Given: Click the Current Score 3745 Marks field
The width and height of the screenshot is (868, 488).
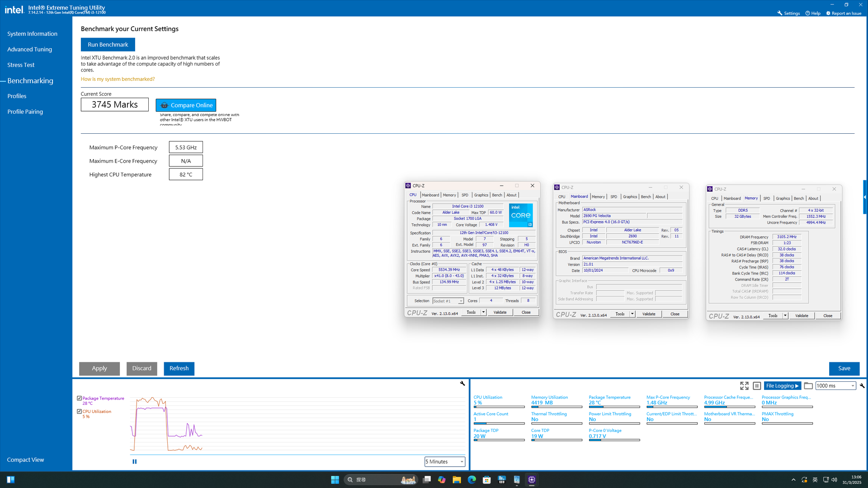Looking at the screenshot, I should [x=115, y=105].
